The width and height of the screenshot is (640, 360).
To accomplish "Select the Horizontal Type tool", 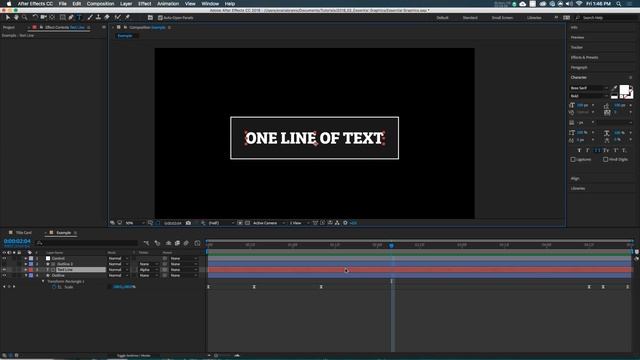I will click(x=79, y=18).
